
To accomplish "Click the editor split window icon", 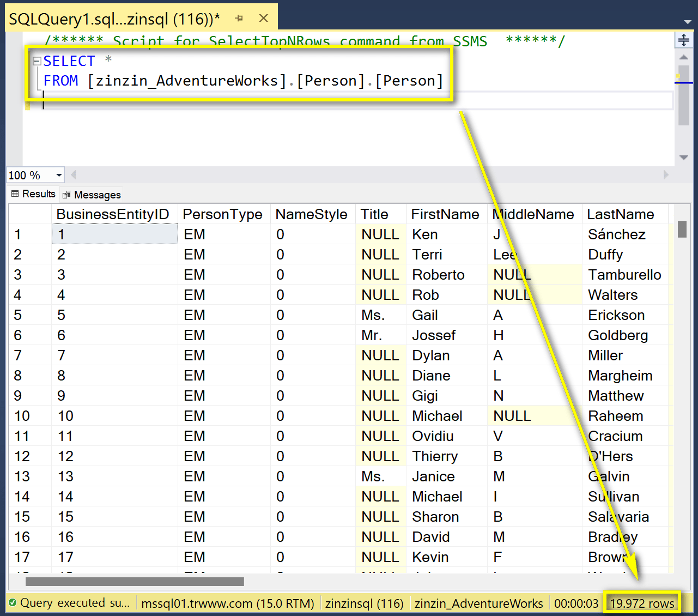I will (683, 40).
